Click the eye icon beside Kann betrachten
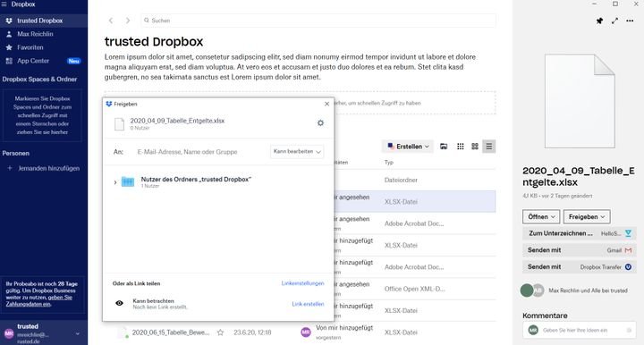Viewport: 644px width, 345px height. 119,303
